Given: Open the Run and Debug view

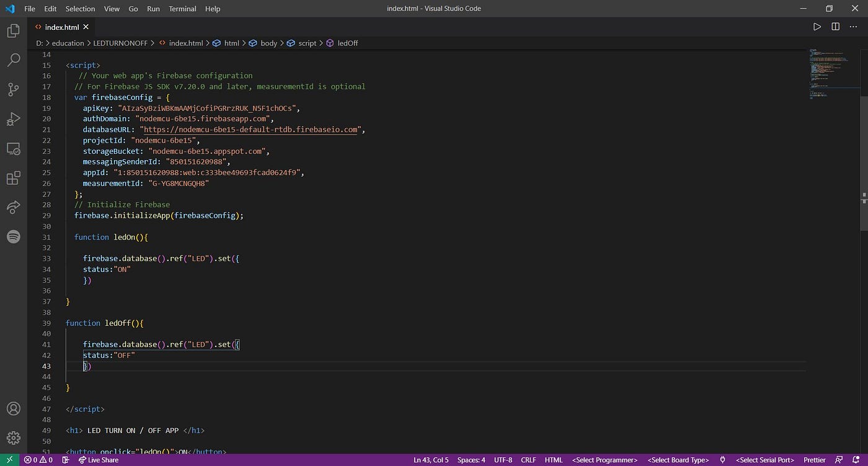Looking at the screenshot, I should pos(13,119).
